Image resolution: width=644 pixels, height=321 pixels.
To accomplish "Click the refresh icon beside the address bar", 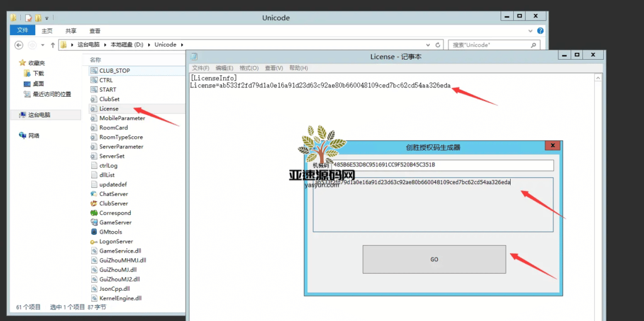I will pos(438,45).
